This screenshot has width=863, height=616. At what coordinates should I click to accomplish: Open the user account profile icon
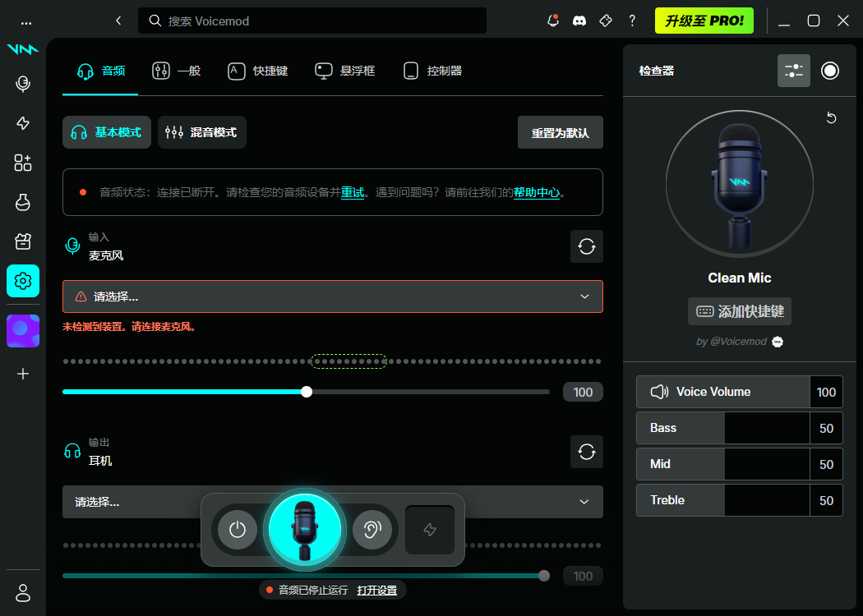[x=23, y=593]
